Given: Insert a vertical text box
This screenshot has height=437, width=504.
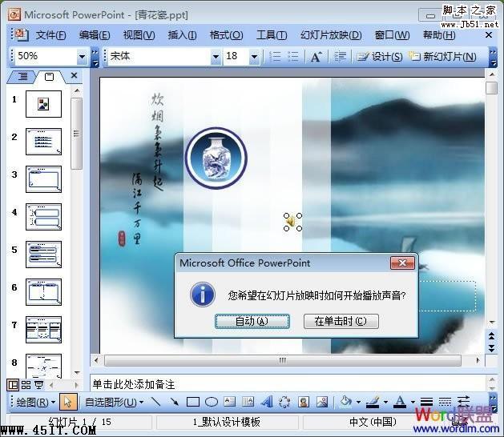Looking at the screenshot, I should (248, 402).
